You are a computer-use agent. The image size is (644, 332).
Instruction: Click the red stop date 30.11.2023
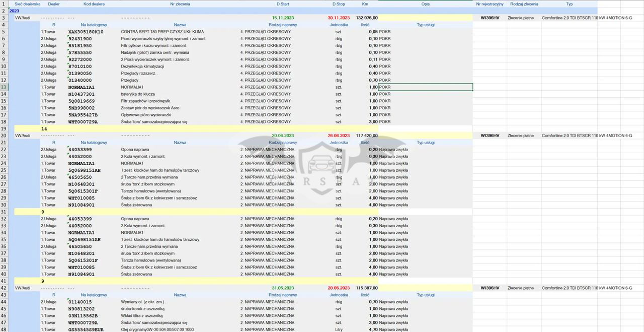pos(339,18)
